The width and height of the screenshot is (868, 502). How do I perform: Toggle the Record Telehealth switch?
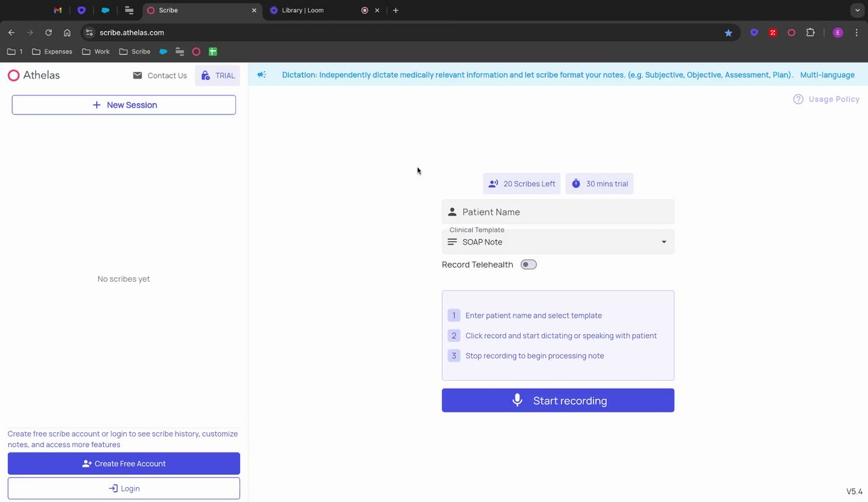point(529,264)
